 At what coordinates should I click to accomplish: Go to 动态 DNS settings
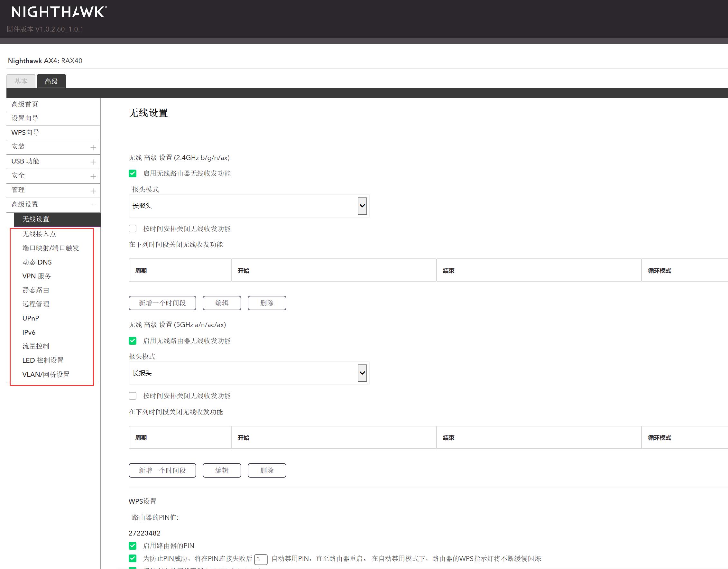click(x=37, y=262)
